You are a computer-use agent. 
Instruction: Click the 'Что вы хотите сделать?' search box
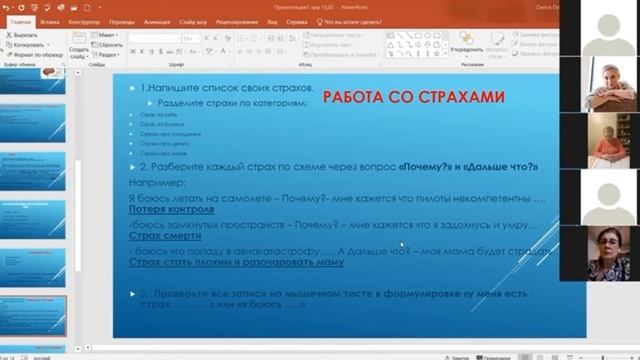(350, 22)
